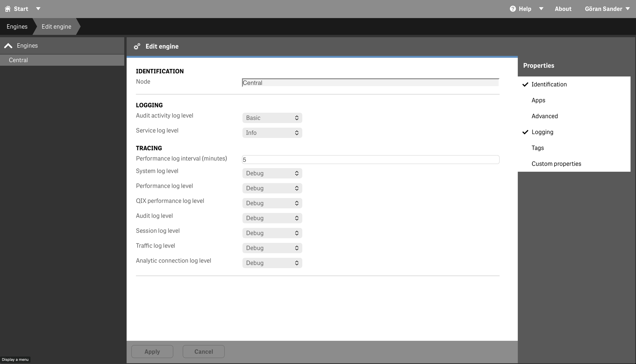Click the Edit engine gears icon
The height and width of the screenshot is (364, 636).
[x=137, y=46]
